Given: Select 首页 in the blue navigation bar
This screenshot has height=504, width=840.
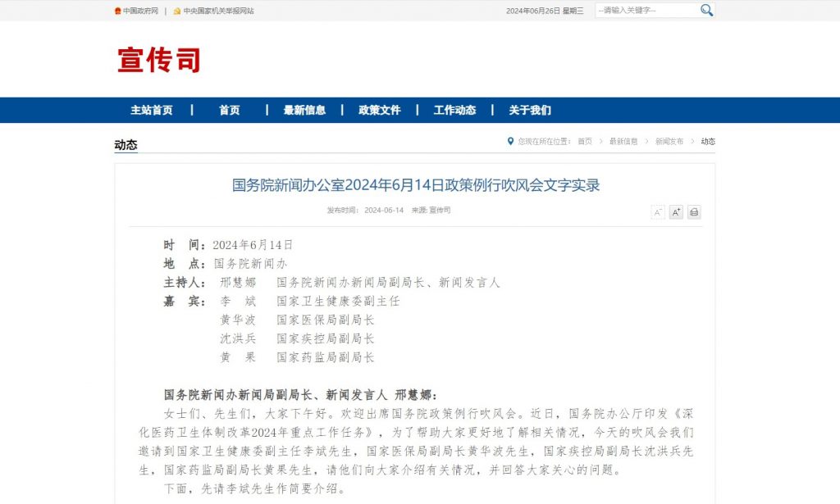Looking at the screenshot, I should (230, 111).
